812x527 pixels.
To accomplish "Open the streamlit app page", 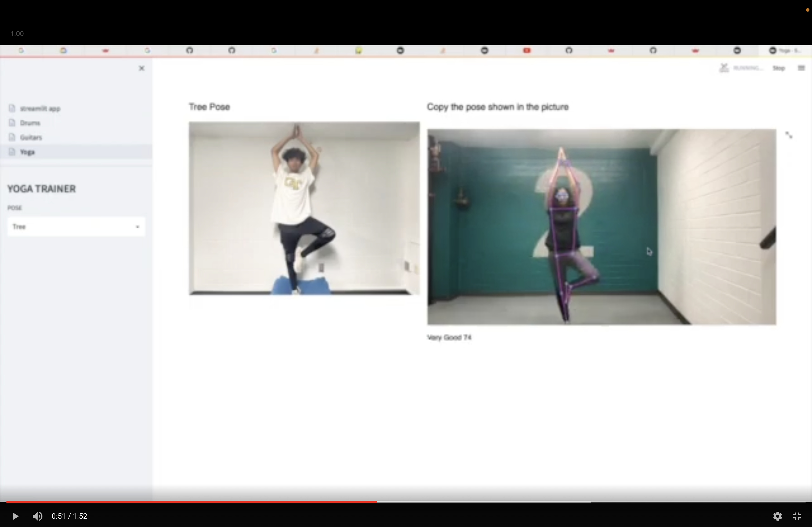I will [40, 109].
